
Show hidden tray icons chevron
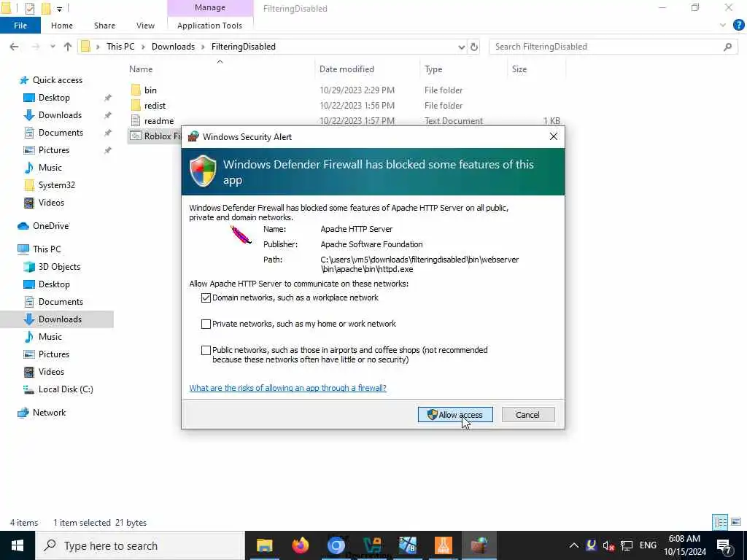(574, 545)
